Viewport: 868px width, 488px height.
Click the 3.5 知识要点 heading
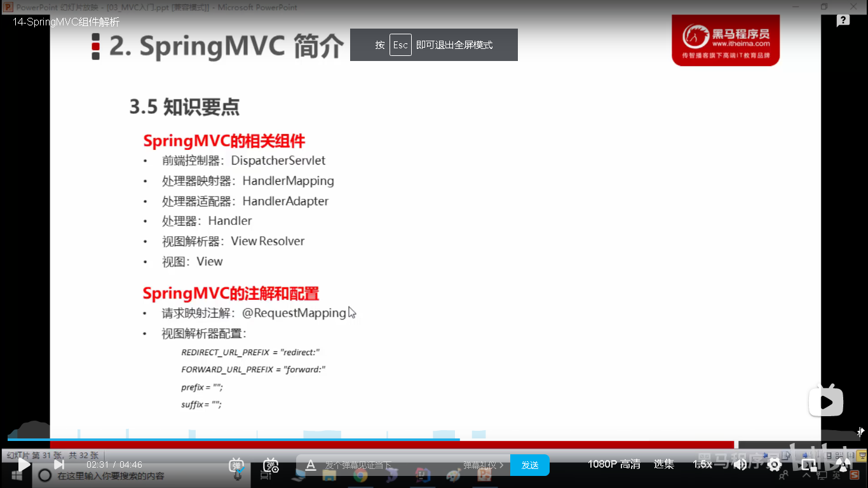tap(184, 107)
